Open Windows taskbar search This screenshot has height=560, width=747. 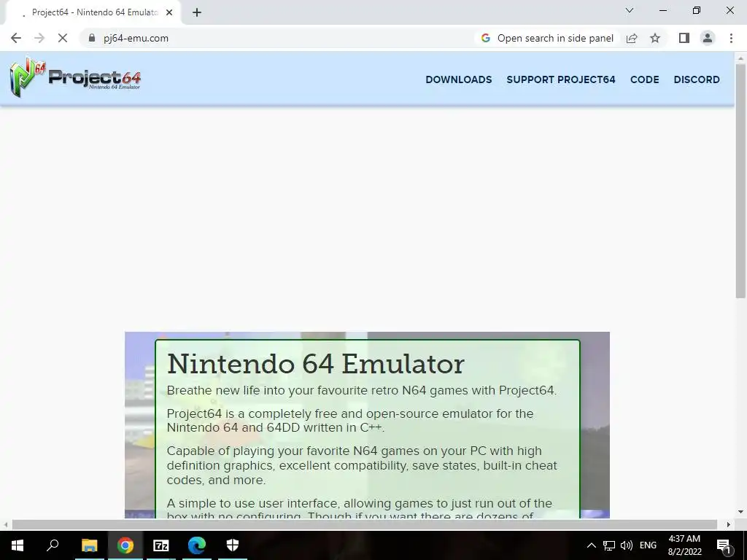(x=53, y=545)
